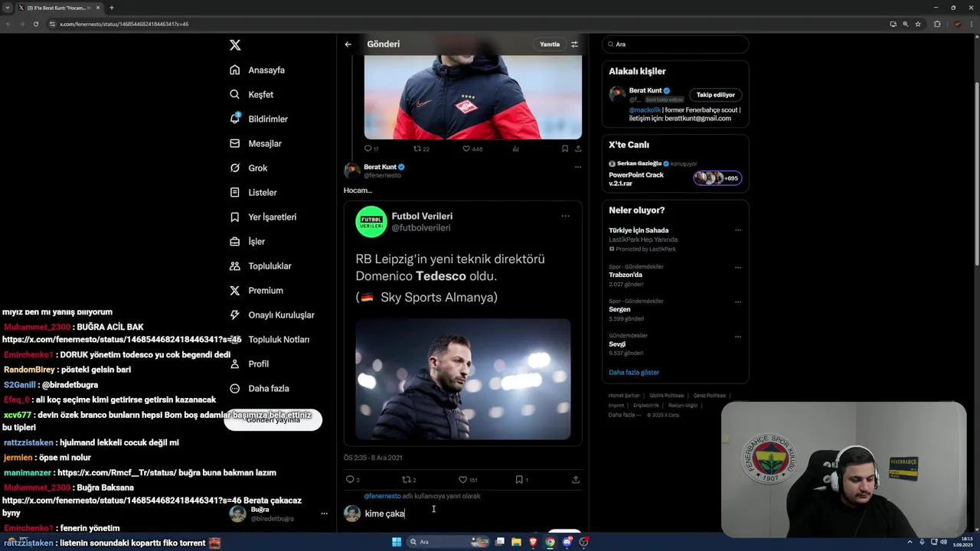Click the Ara search field on X
The image size is (980, 551).
(x=675, y=44)
